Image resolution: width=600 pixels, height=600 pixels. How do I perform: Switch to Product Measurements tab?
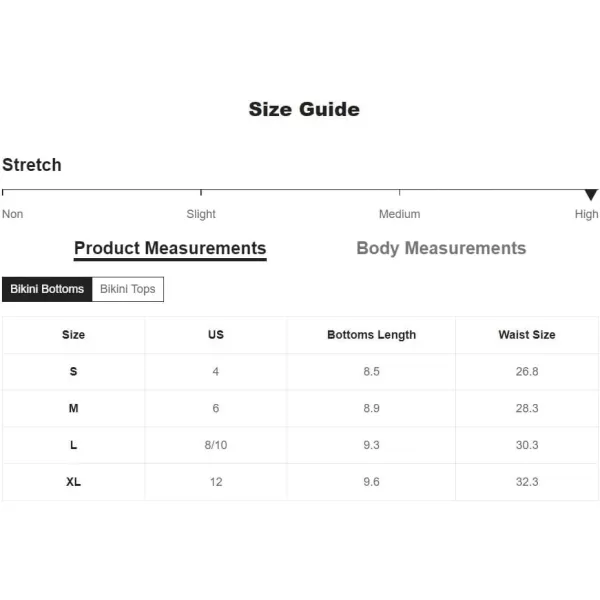170,248
